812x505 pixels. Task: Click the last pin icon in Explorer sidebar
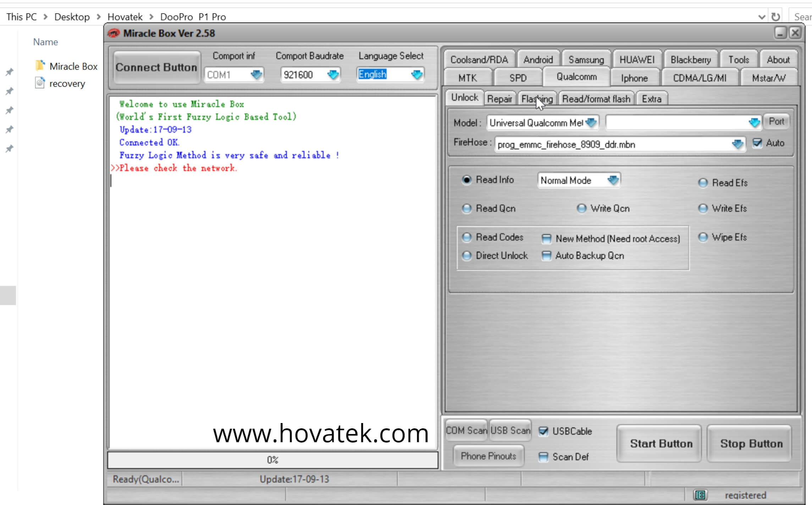[10, 148]
